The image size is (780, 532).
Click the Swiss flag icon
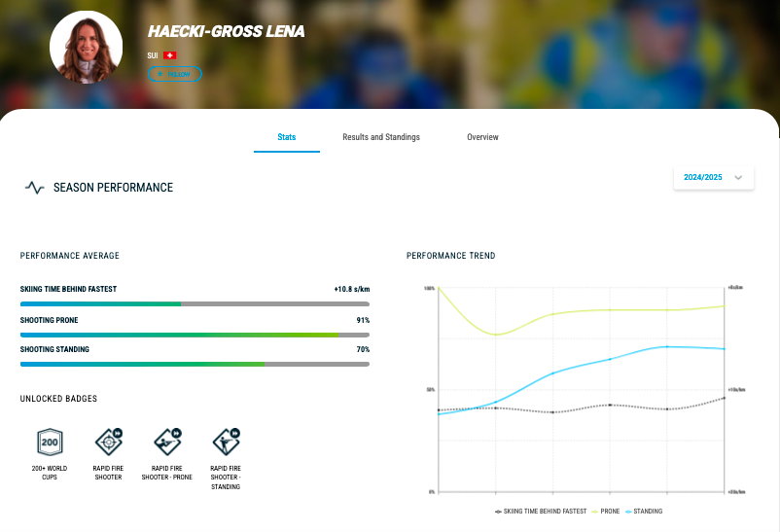point(169,56)
